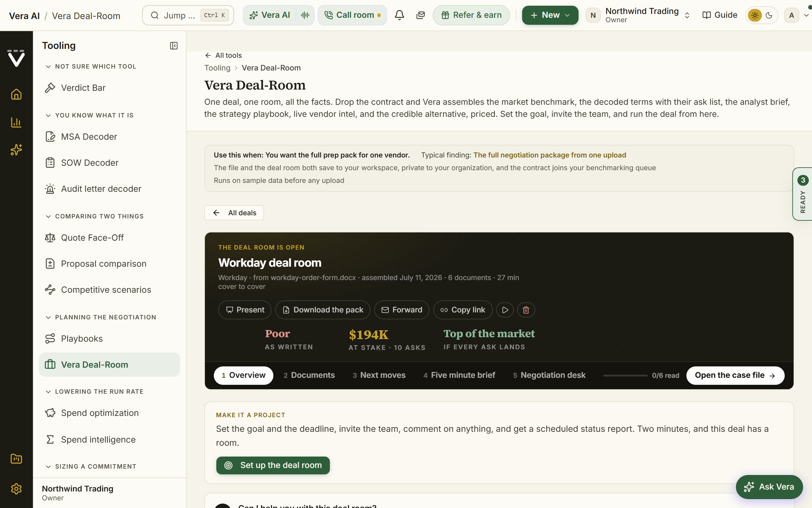The image size is (812, 508).
Task: Open the Ready side panel tab
Action: [x=802, y=194]
